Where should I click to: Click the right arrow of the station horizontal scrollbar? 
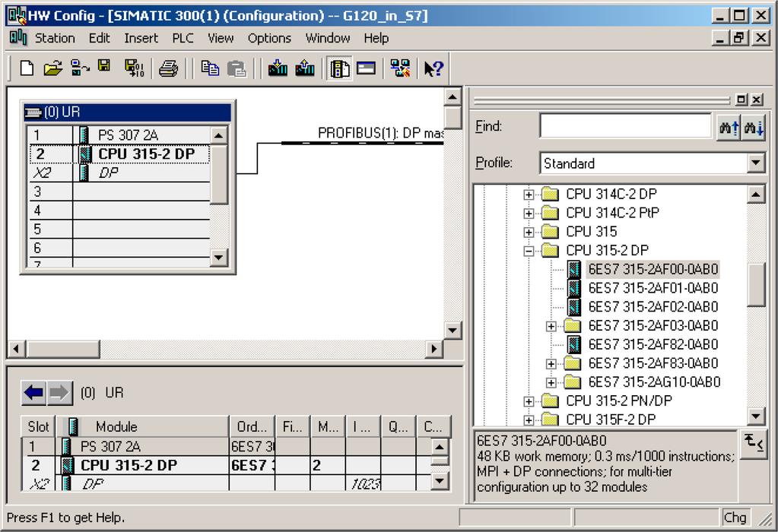tap(434, 349)
